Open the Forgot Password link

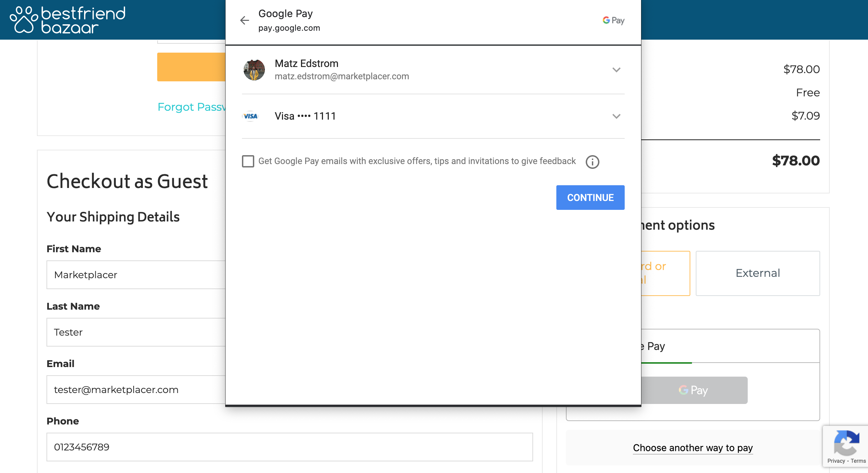click(x=191, y=107)
